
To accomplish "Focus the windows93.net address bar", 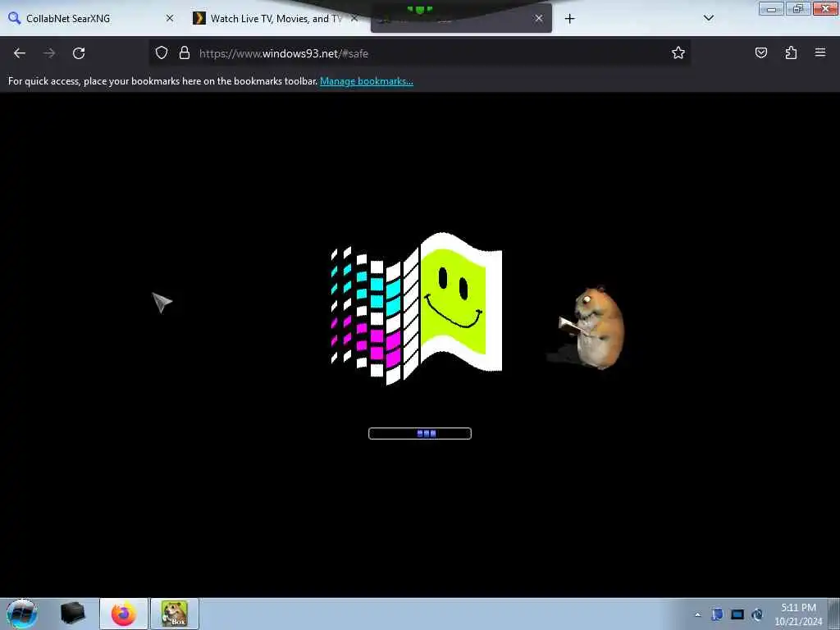I will (419, 53).
